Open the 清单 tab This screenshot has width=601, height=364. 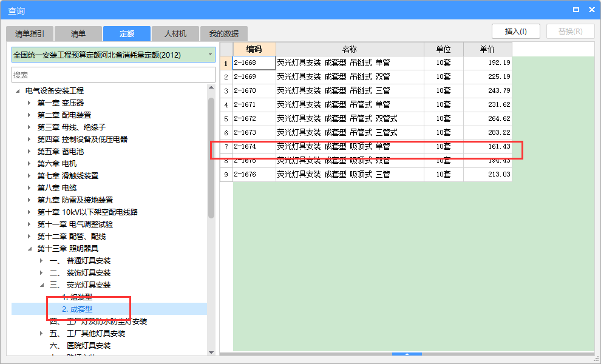[78, 34]
